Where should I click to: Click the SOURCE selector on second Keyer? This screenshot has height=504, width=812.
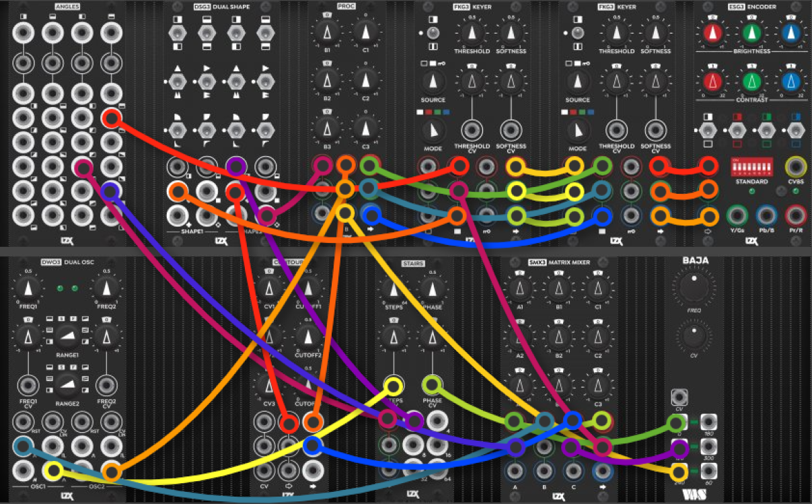point(577,81)
